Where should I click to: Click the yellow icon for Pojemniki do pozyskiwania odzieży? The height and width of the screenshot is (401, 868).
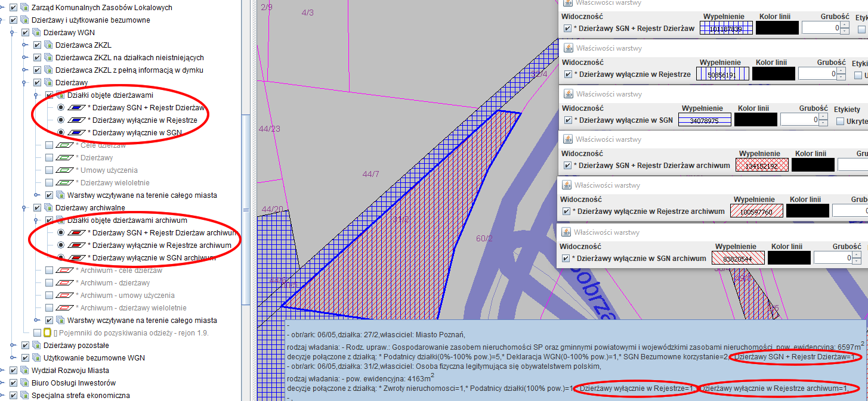tap(48, 332)
